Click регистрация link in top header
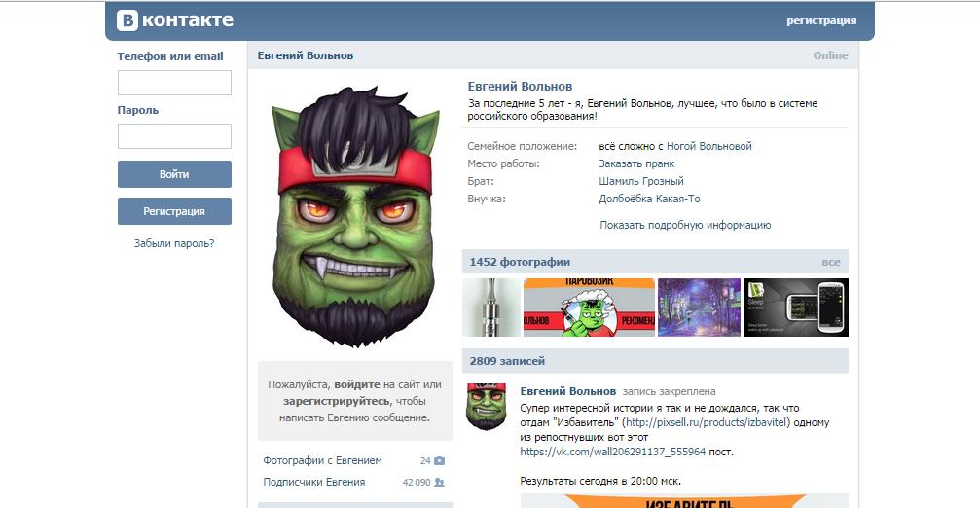Viewport: 980px width, 508px height. tap(821, 20)
